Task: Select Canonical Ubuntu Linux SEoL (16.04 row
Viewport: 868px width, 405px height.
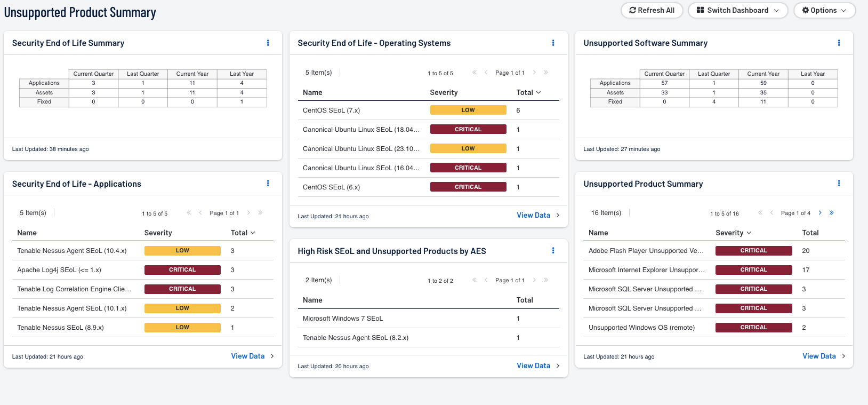Action: 429,168
